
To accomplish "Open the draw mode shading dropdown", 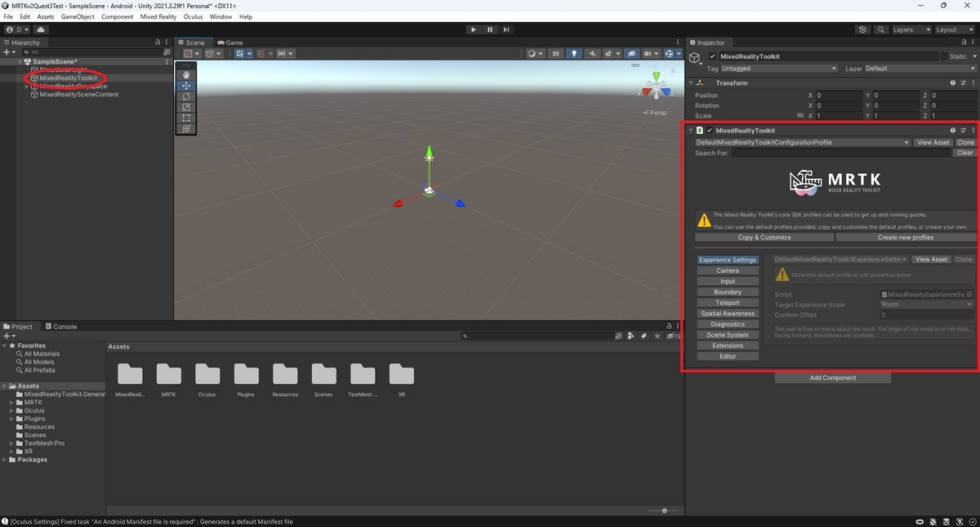I will [535, 54].
